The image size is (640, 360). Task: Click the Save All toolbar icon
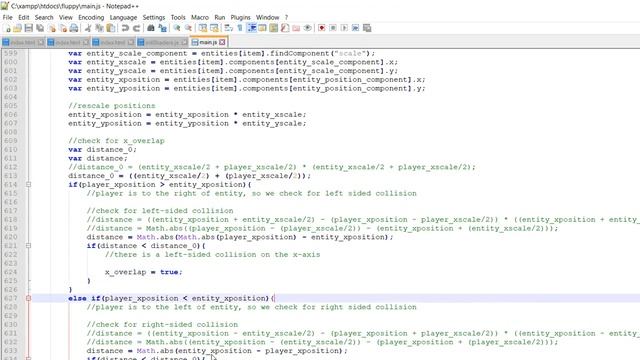click(40, 28)
